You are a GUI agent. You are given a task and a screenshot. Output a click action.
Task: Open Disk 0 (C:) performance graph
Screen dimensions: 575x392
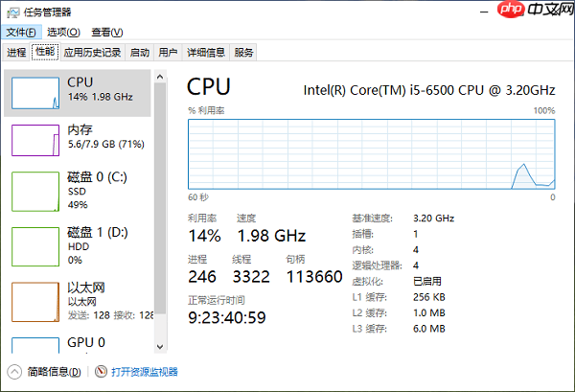(35, 192)
